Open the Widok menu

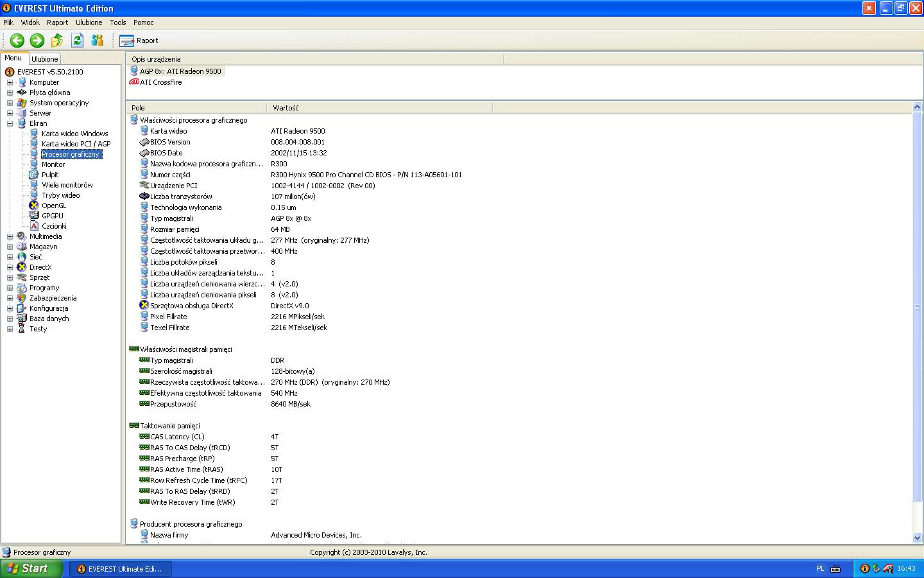30,22
